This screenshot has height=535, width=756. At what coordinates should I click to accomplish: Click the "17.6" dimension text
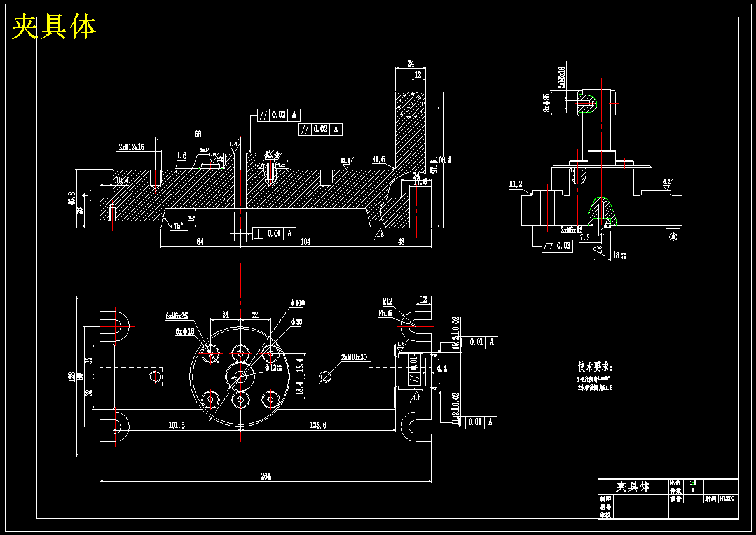point(420,183)
